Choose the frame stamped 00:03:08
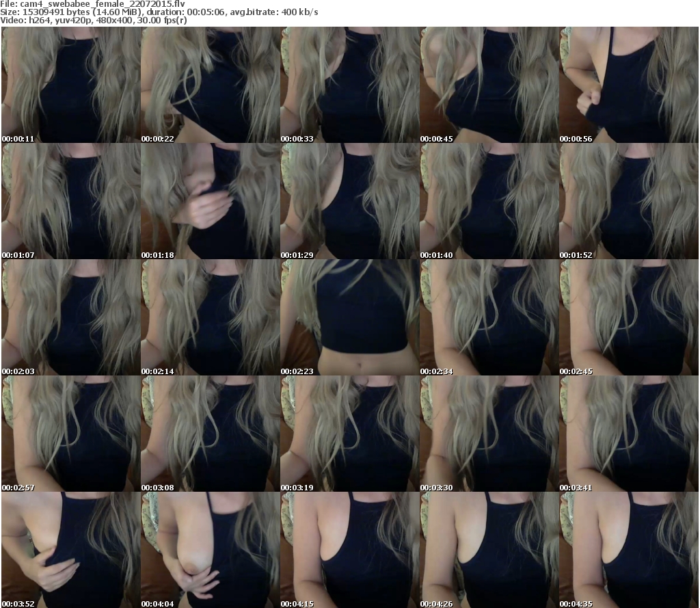Image resolution: width=700 pixels, height=608 pixels. tap(211, 434)
